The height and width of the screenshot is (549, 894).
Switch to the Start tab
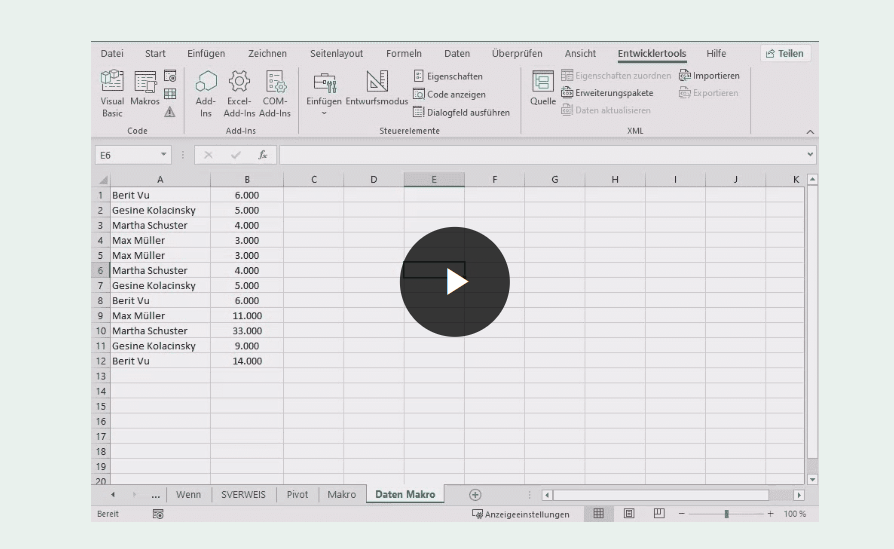155,54
